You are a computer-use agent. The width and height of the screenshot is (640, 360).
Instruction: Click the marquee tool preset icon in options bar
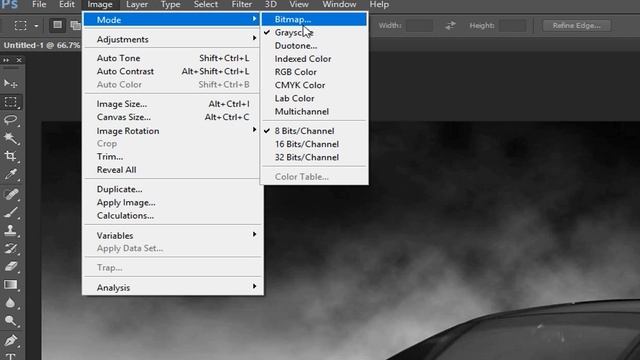[x=21, y=25]
